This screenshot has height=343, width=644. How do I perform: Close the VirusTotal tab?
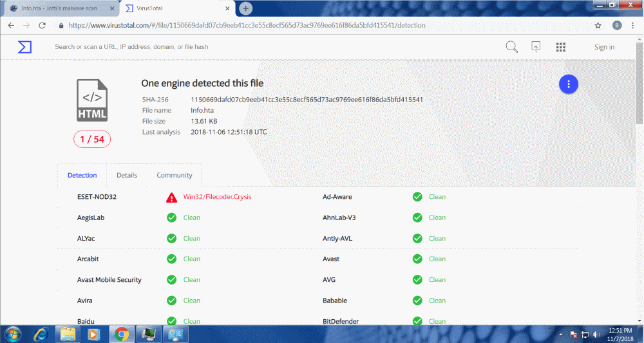(x=227, y=8)
